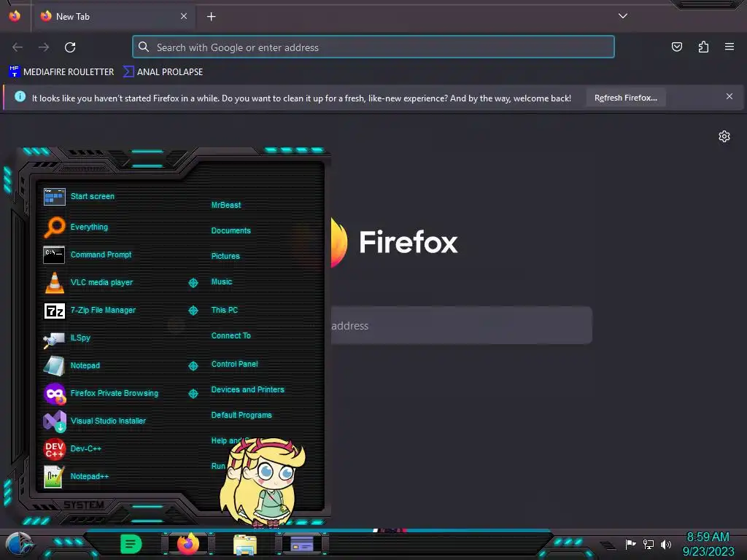Open the Extensions puzzle icon
This screenshot has width=747, height=560.
point(703,47)
